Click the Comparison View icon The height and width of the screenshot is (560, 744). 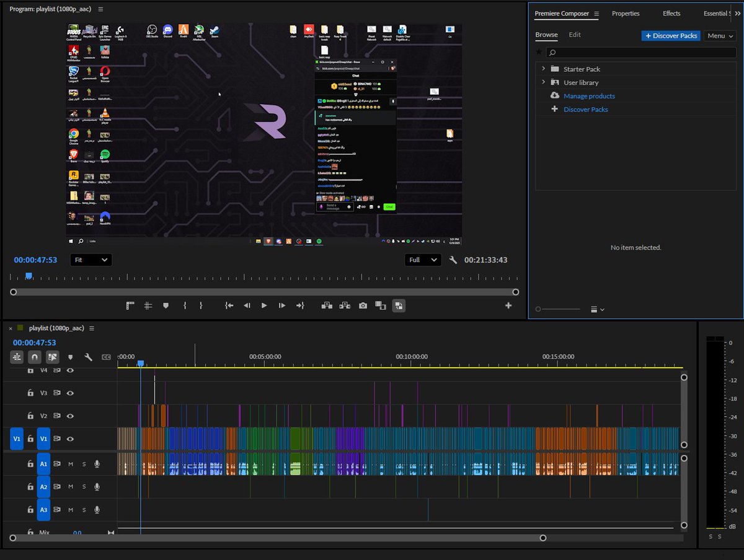click(381, 305)
